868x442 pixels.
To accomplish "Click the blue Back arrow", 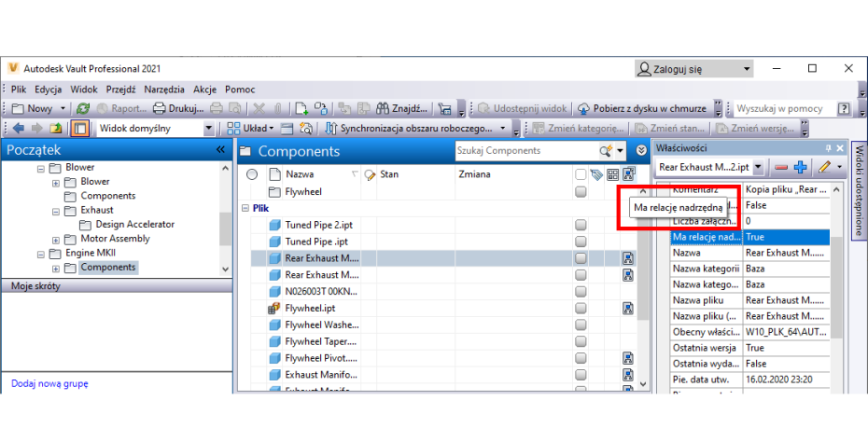I will pyautogui.click(x=19, y=129).
